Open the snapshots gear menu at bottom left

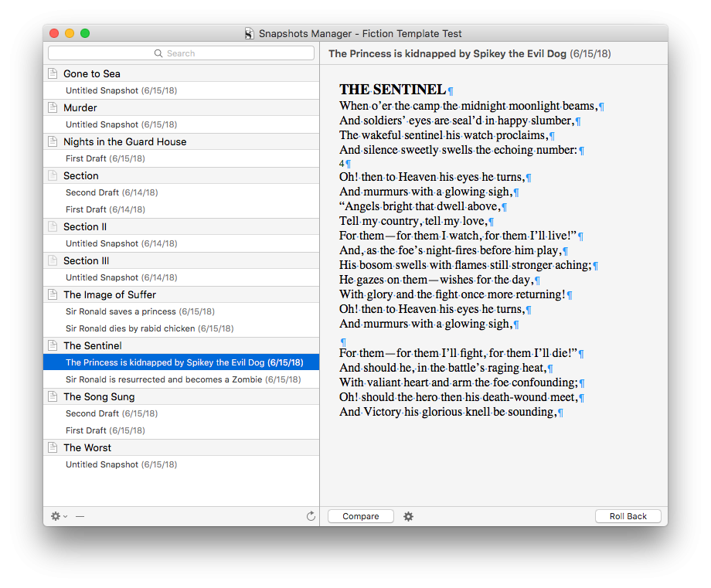tap(59, 516)
